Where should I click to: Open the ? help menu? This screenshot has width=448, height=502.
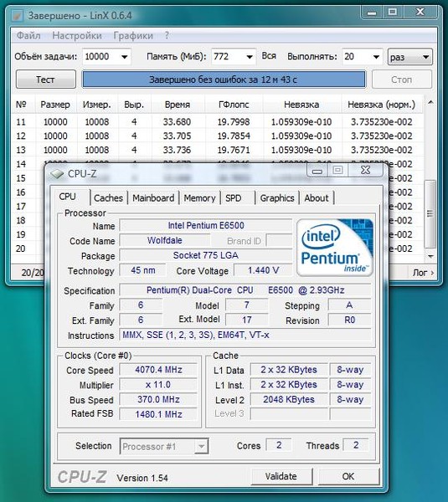pyautogui.click(x=167, y=35)
